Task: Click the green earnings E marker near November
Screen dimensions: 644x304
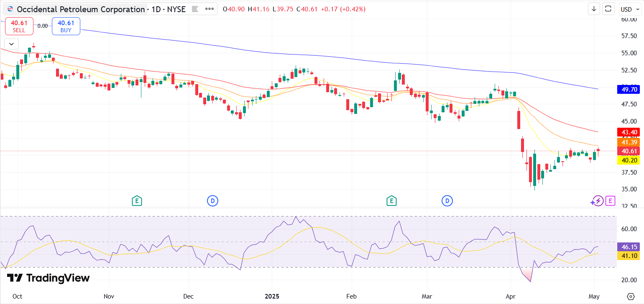Action: (x=137, y=201)
